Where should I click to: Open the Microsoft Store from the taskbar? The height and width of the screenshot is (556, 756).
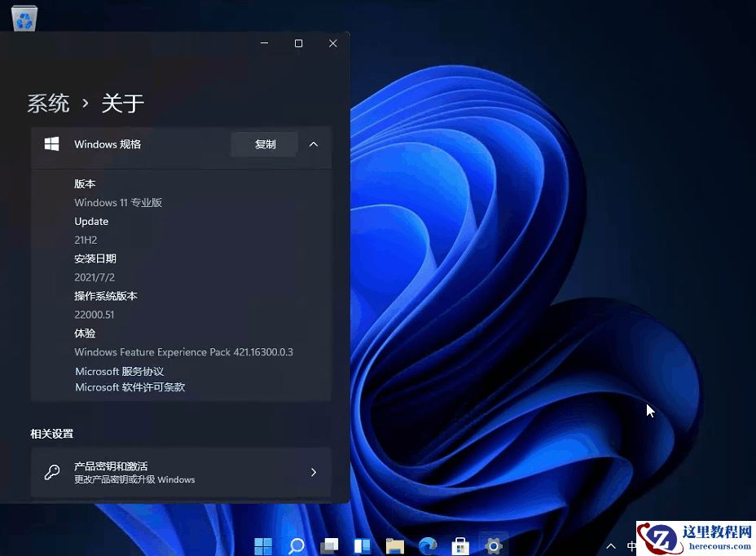pos(460,545)
